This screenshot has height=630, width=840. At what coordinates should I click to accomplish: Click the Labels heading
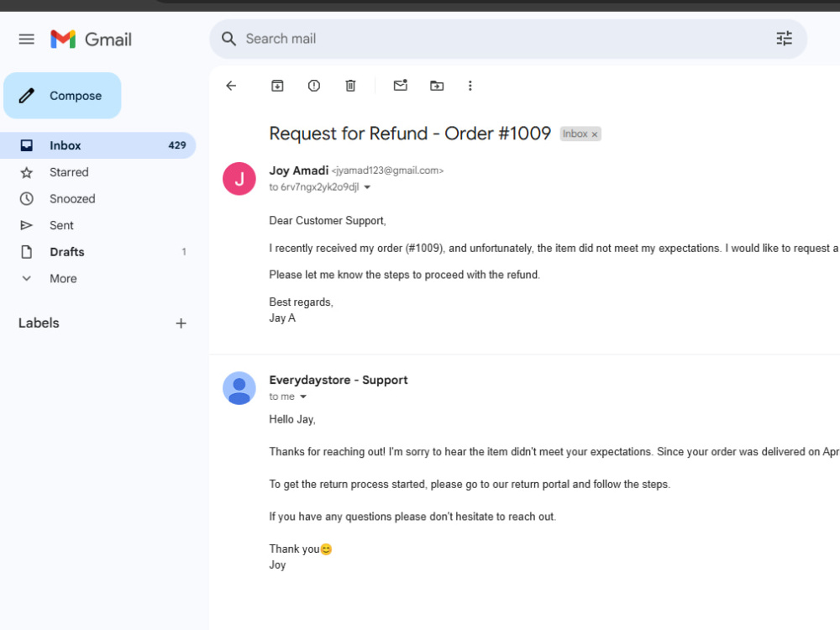pos(39,323)
